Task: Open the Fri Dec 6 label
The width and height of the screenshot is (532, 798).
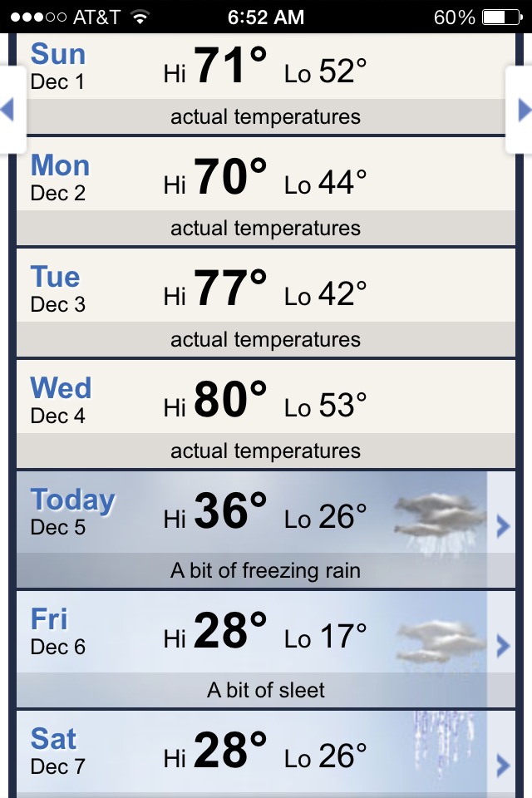Action: coord(58,631)
